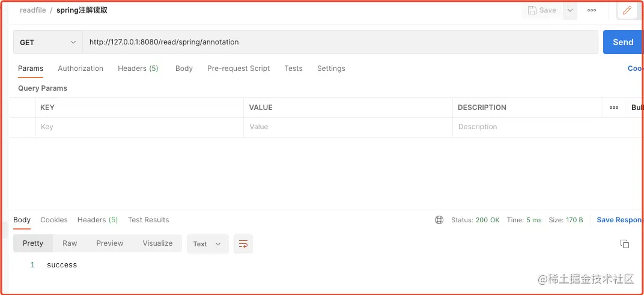Click the VALUE column header
This screenshot has height=295, width=644.
tap(261, 108)
